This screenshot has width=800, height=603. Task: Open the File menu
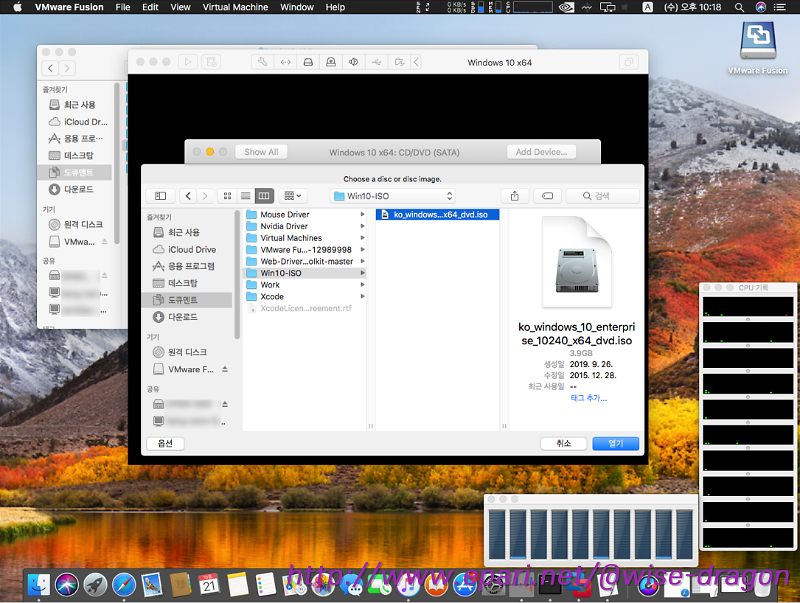[122, 7]
